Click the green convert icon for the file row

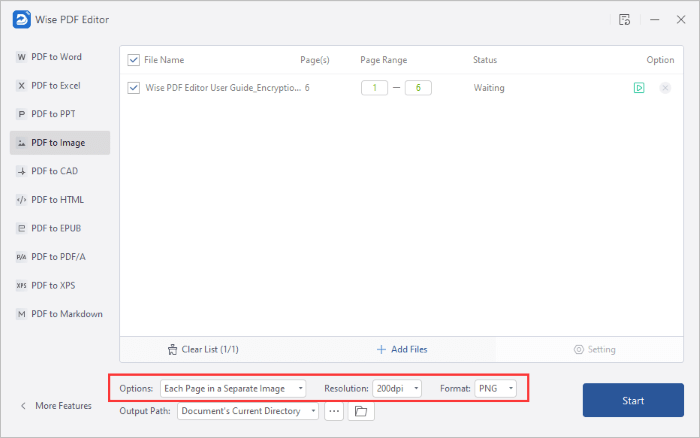tap(639, 88)
